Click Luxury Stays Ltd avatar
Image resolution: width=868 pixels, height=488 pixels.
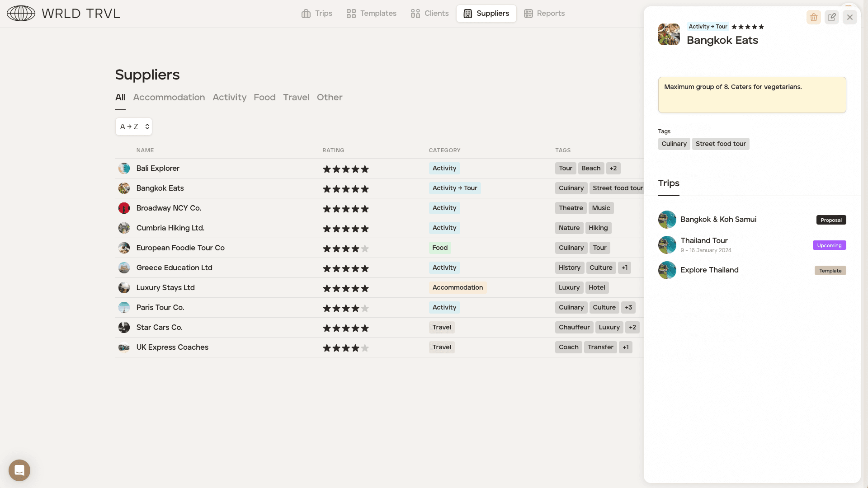[124, 288]
